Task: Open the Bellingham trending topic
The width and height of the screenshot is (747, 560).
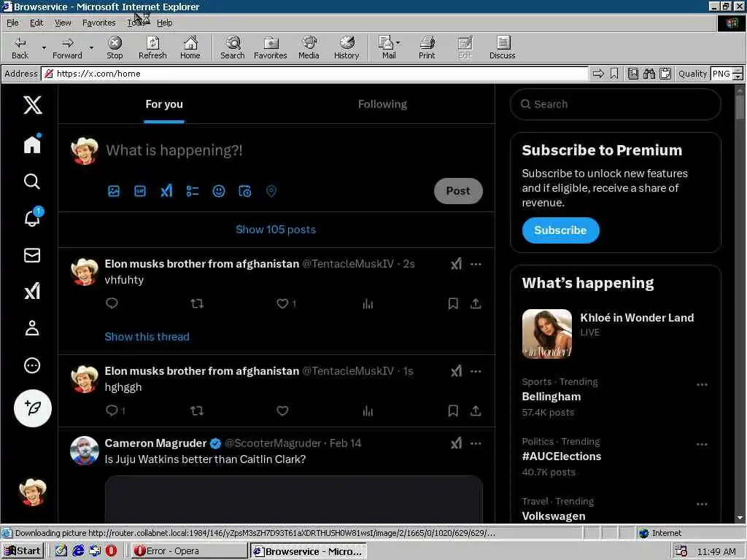Action: pyautogui.click(x=551, y=397)
